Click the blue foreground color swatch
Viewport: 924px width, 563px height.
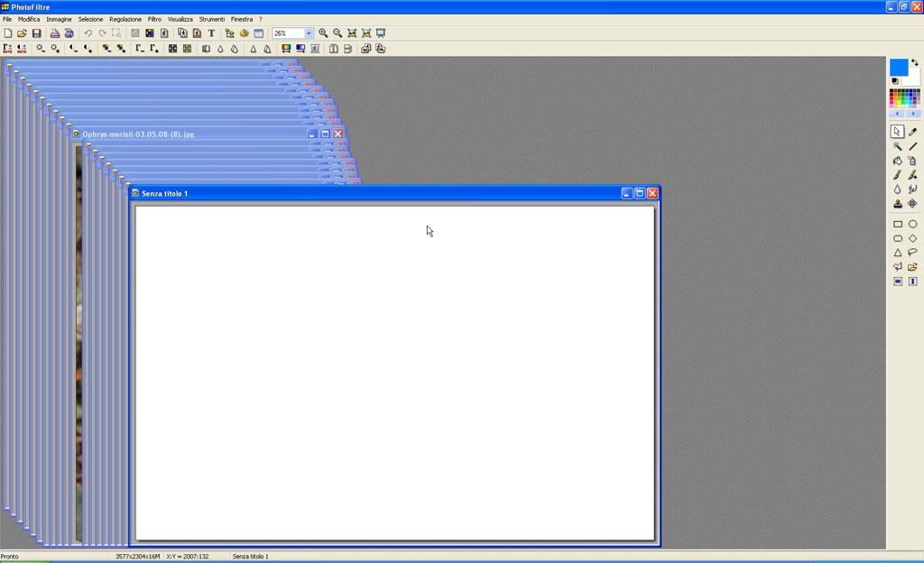[x=898, y=67]
